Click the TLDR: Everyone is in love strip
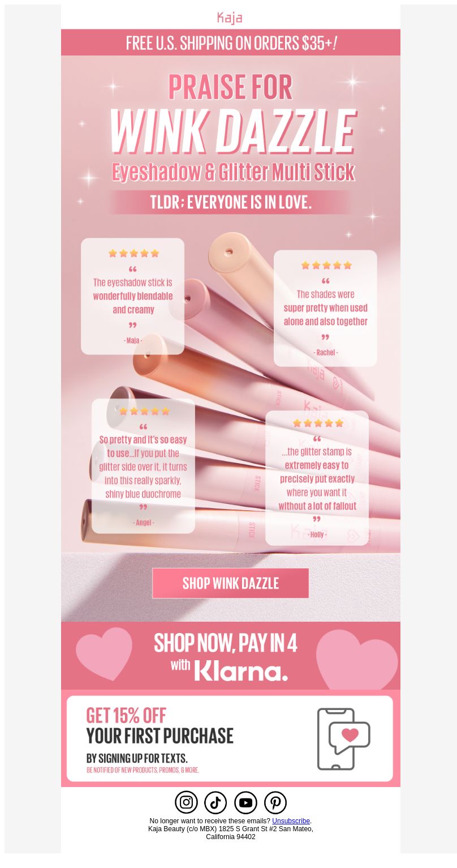This screenshot has width=457, height=868. click(x=231, y=202)
